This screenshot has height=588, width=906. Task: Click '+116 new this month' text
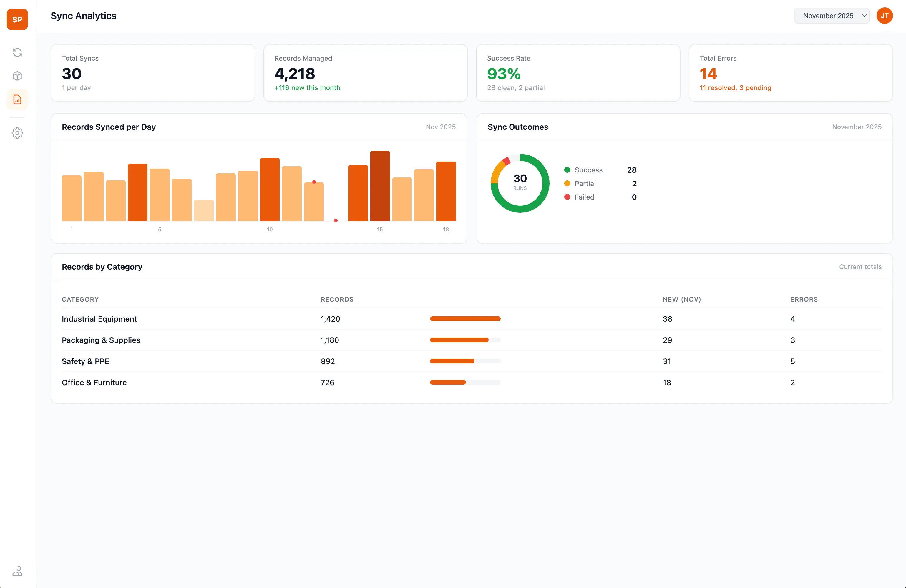(307, 87)
